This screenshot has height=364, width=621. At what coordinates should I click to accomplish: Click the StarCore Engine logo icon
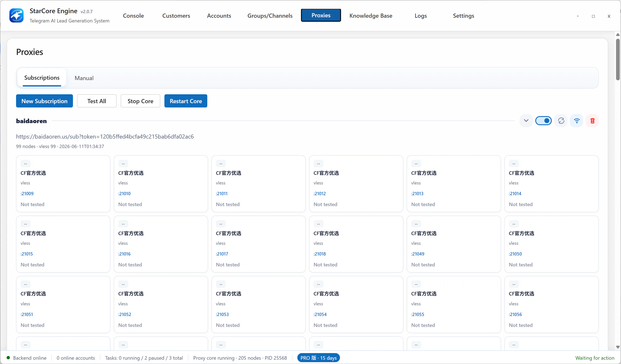tap(16, 15)
